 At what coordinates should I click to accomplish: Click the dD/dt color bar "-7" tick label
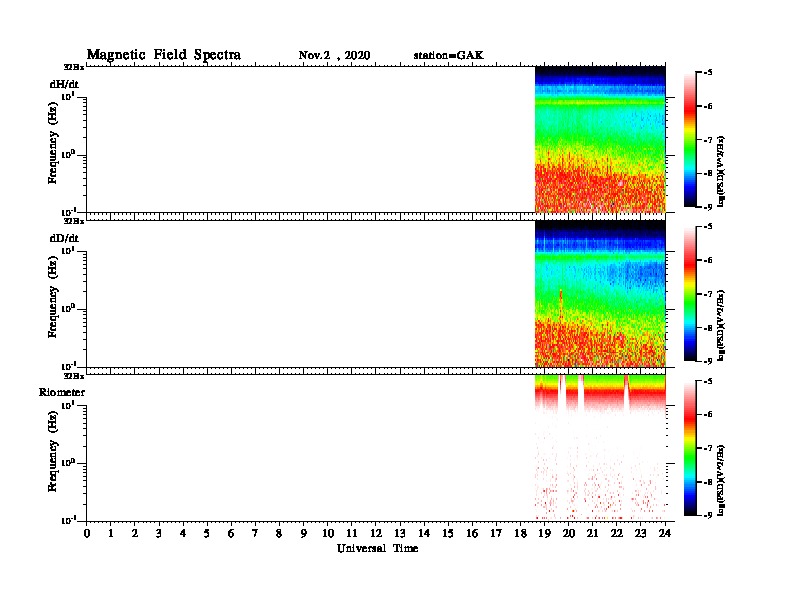tap(708, 294)
